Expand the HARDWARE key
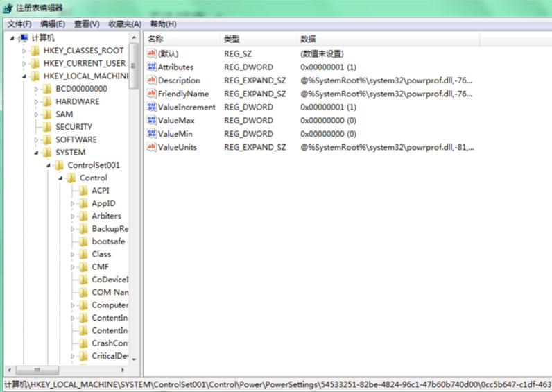 [36, 102]
